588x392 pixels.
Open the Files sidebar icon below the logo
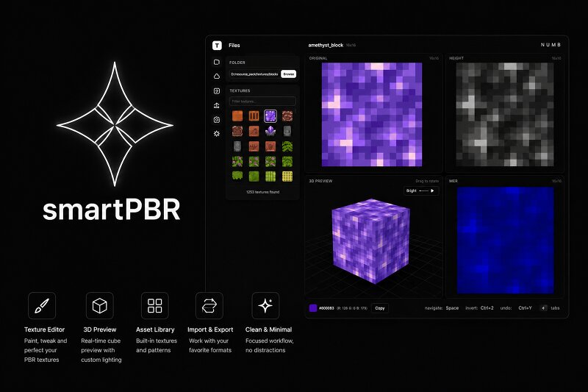(x=217, y=62)
